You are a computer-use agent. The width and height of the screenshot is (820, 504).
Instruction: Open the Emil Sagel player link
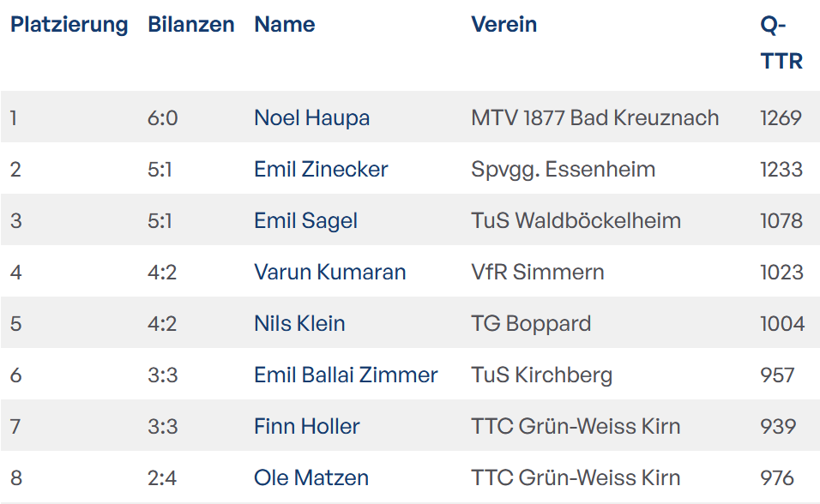tap(305, 220)
